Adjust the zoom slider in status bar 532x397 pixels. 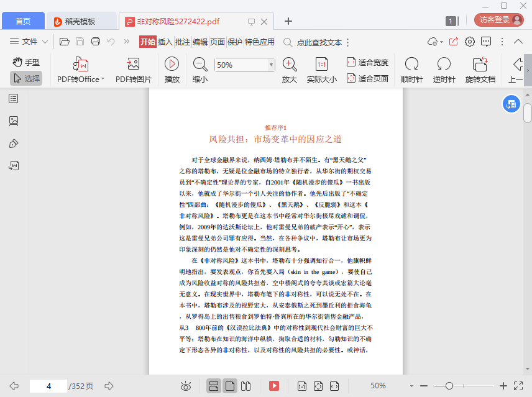pos(449,386)
